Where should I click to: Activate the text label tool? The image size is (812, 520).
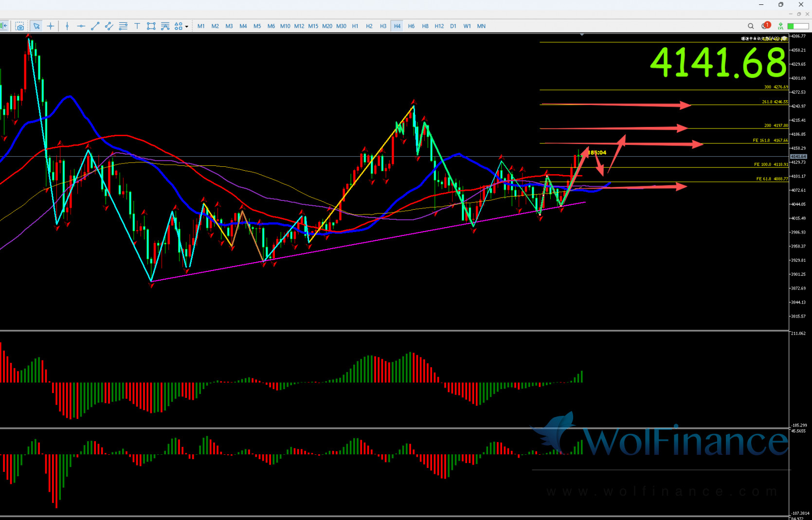(137, 26)
